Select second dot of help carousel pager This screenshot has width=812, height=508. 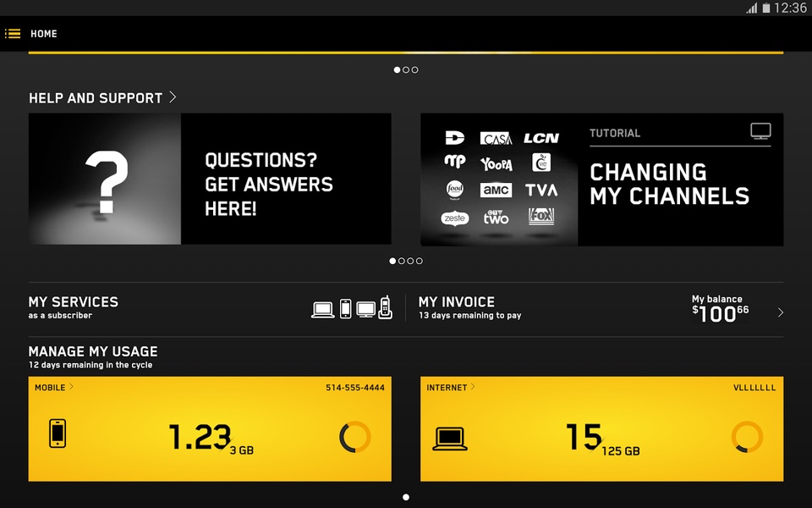[x=401, y=261]
